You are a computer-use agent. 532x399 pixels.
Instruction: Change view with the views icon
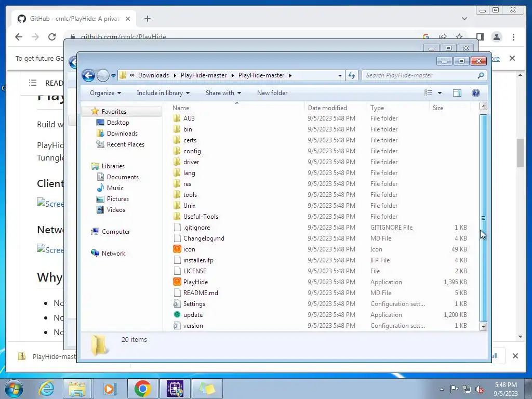(429, 93)
